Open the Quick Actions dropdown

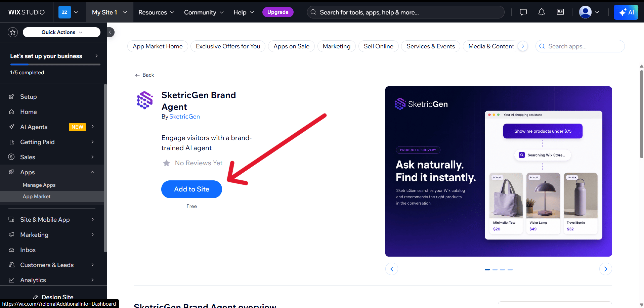(61, 32)
